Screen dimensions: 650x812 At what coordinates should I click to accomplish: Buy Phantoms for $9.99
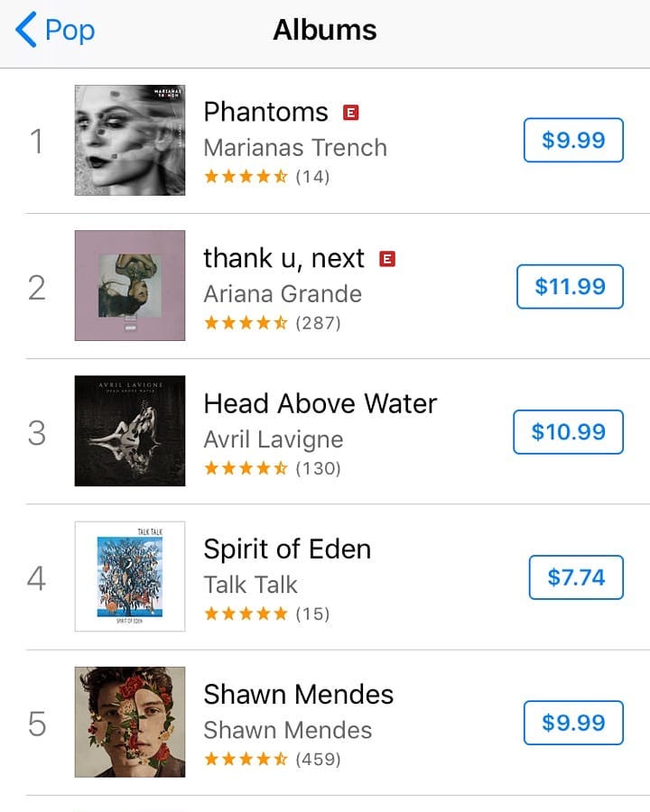(x=573, y=140)
